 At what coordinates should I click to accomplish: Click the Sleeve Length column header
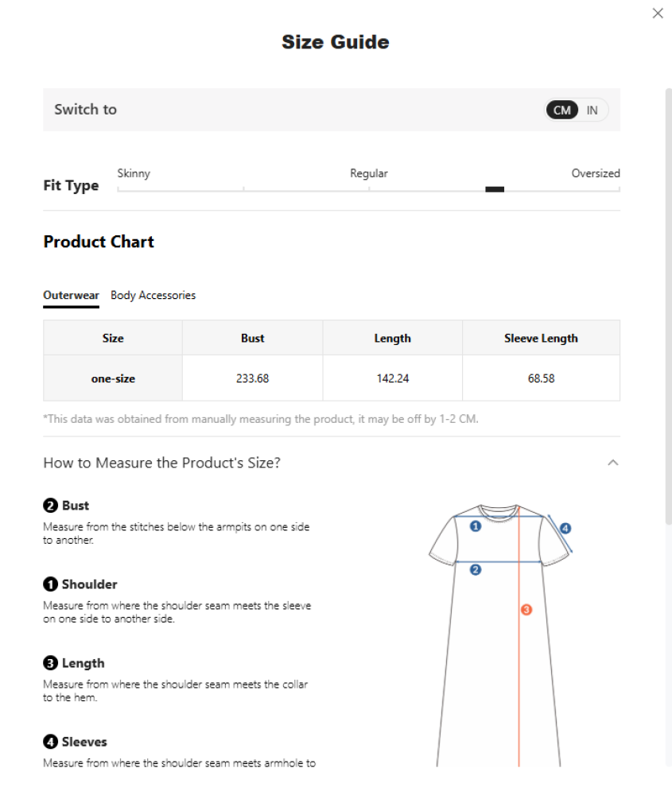(x=541, y=338)
